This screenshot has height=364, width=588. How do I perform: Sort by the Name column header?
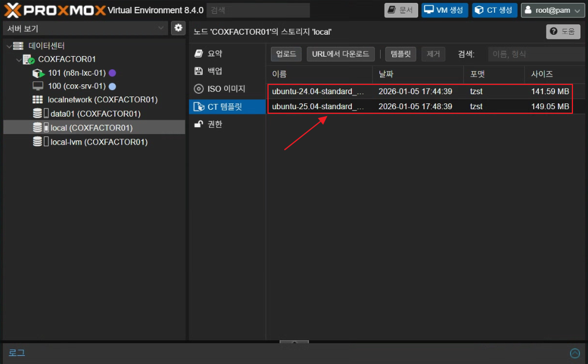click(x=319, y=74)
